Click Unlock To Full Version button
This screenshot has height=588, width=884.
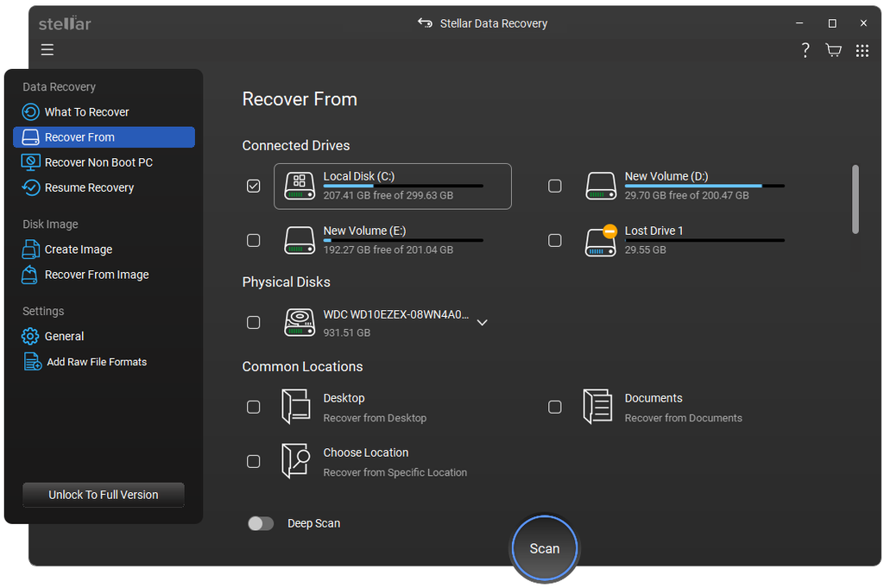tap(104, 495)
